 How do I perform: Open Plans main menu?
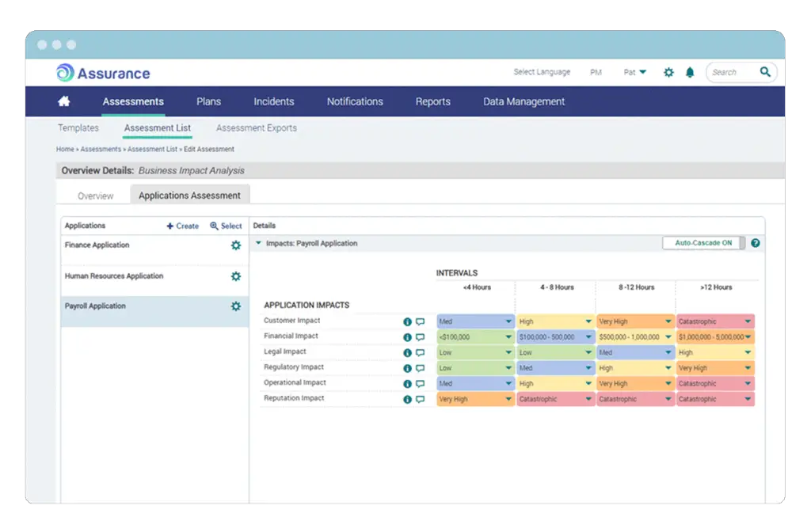[208, 102]
